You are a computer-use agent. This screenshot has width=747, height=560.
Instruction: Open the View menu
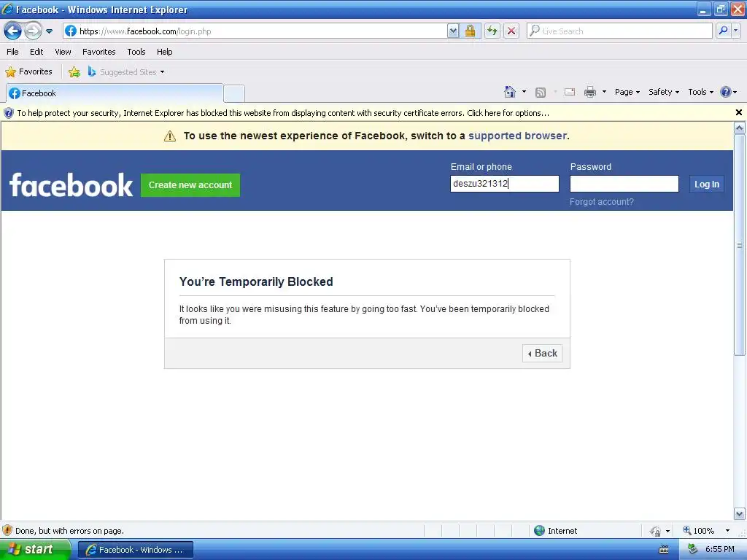point(63,52)
